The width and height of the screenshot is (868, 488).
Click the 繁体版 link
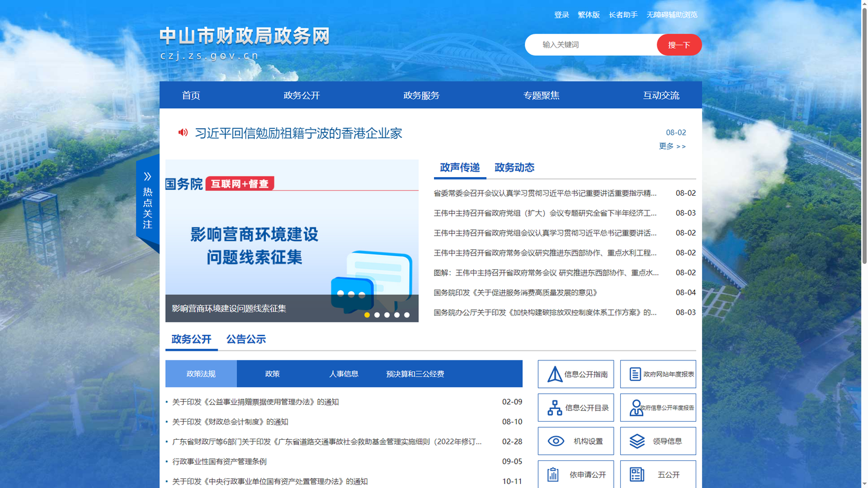point(589,14)
